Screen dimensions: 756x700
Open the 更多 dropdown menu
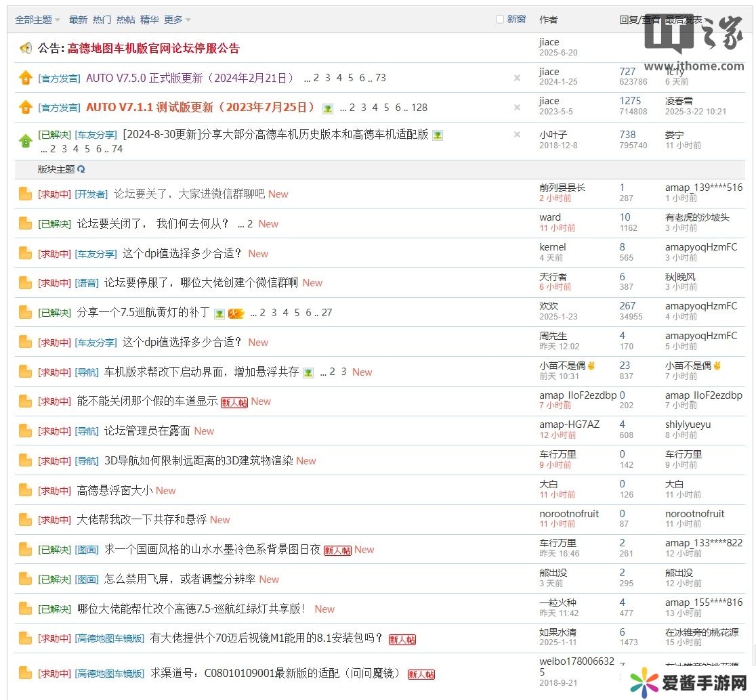click(177, 20)
